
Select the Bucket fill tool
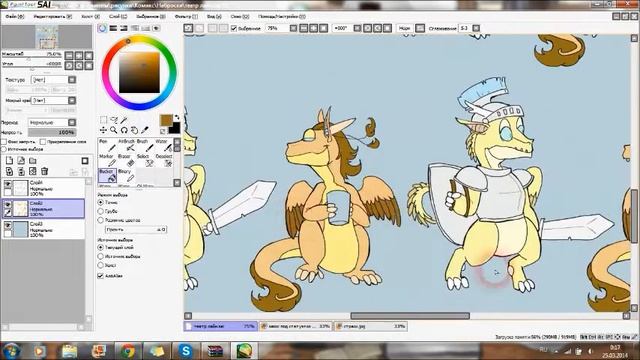(x=107, y=176)
